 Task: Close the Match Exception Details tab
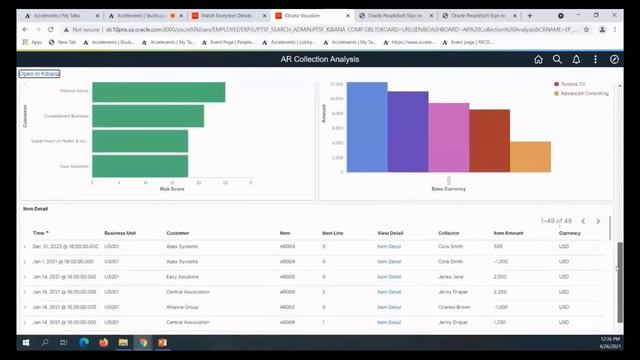click(x=264, y=16)
